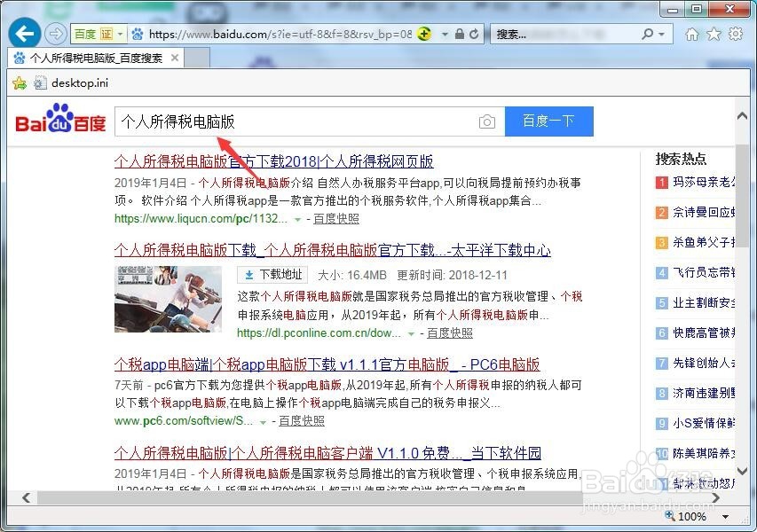The height and width of the screenshot is (532, 757).
Task: Open result 个人所得税电脑版官方下载2018
Action: pos(273,161)
